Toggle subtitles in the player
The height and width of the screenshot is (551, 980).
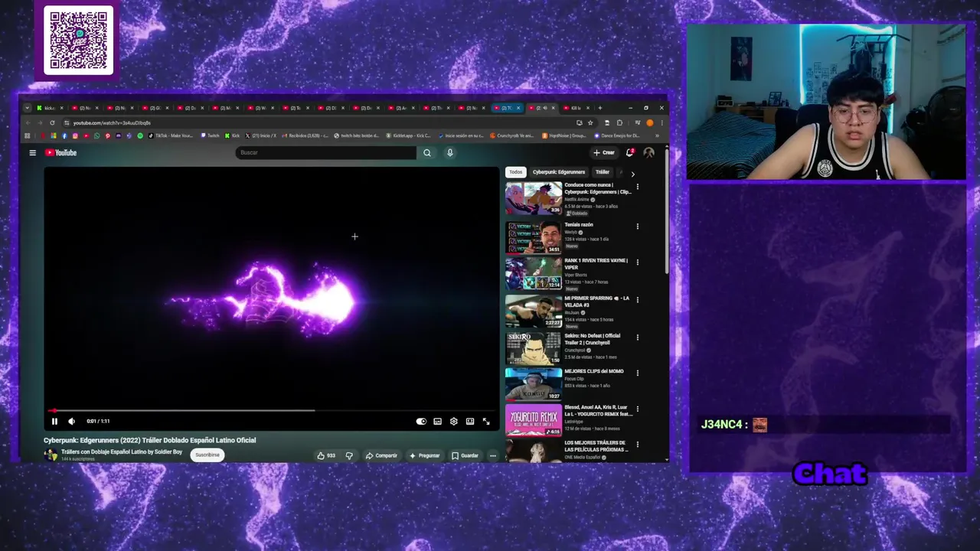coord(437,421)
